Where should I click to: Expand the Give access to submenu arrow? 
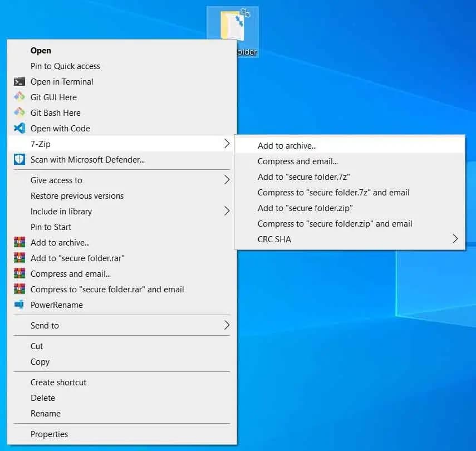click(227, 180)
